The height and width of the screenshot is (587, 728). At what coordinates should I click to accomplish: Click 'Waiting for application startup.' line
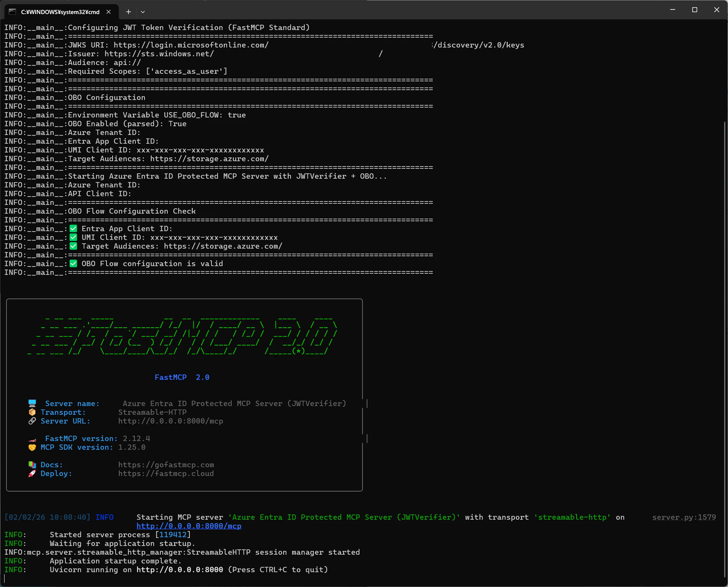[x=100, y=543]
